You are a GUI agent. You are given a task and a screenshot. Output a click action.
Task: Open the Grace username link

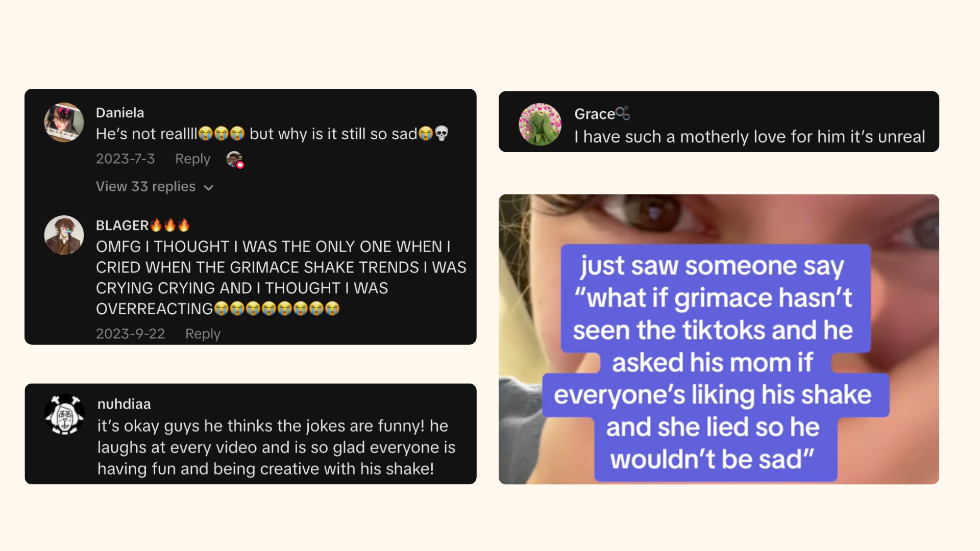tap(595, 114)
